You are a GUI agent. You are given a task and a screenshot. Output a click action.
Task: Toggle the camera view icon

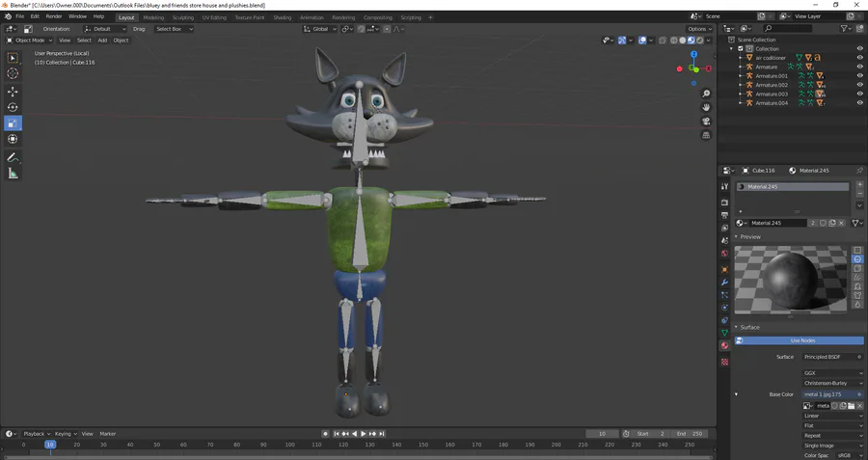(x=706, y=122)
